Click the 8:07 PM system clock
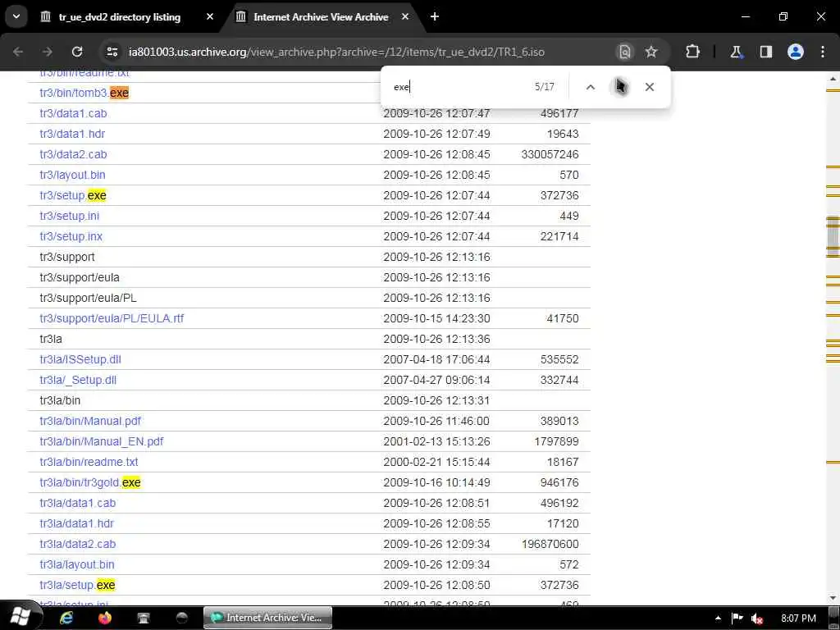 point(799,619)
